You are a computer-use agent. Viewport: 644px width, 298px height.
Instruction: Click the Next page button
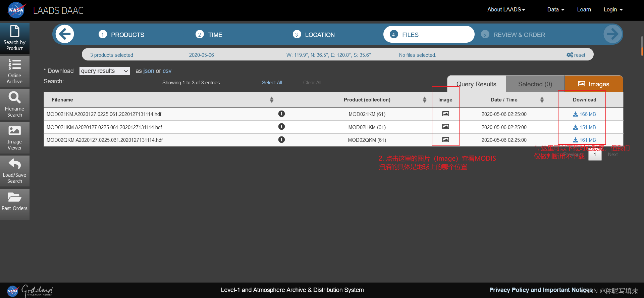tap(613, 155)
